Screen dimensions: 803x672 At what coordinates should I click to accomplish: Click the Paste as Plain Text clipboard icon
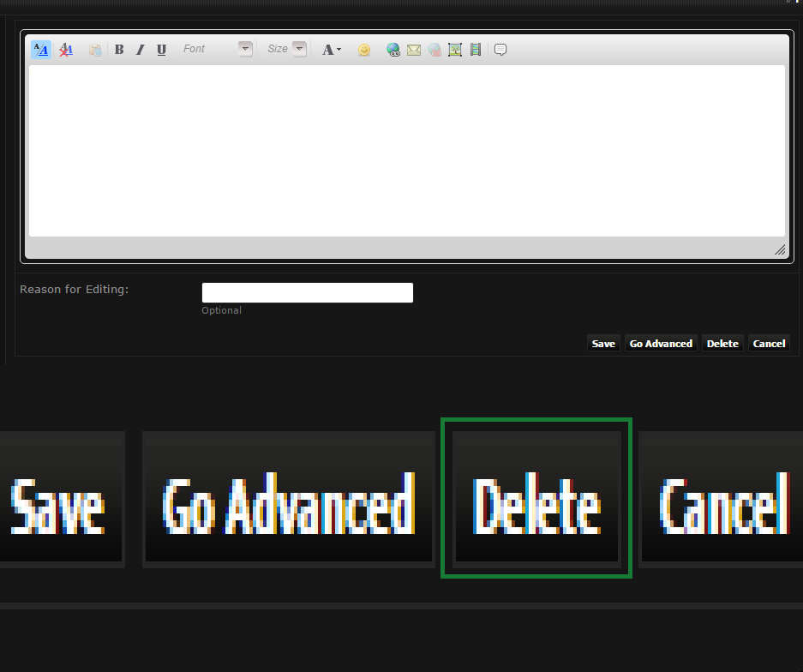pyautogui.click(x=95, y=50)
